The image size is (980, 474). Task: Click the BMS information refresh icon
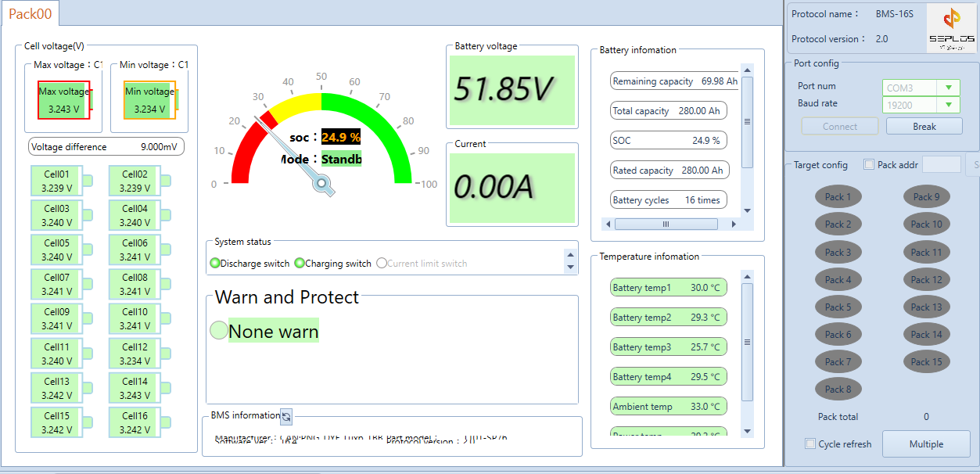coord(286,417)
